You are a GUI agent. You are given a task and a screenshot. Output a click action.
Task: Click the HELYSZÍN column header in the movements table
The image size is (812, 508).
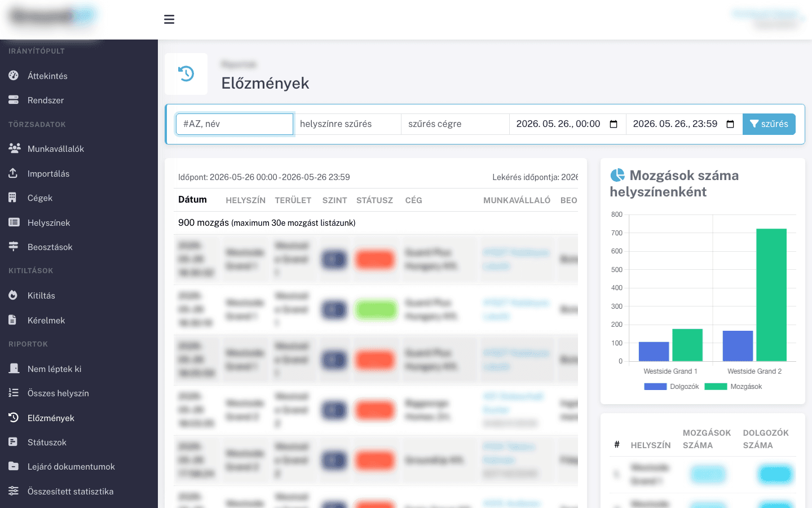(x=245, y=200)
